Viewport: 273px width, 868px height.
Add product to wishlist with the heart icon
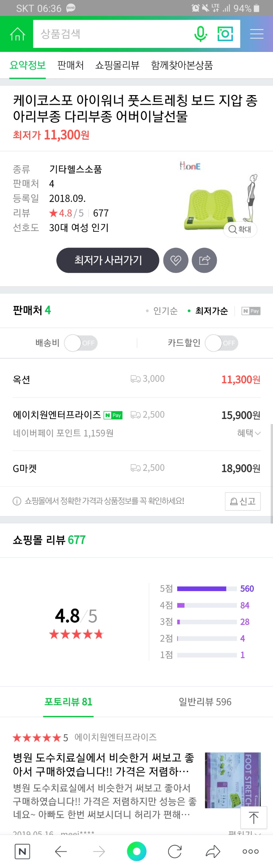click(176, 260)
